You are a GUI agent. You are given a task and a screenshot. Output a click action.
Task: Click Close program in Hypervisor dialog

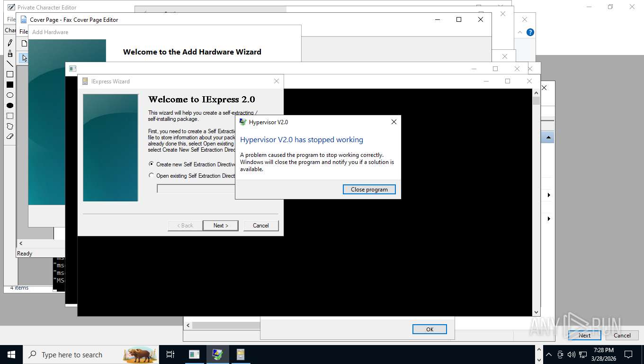369,189
